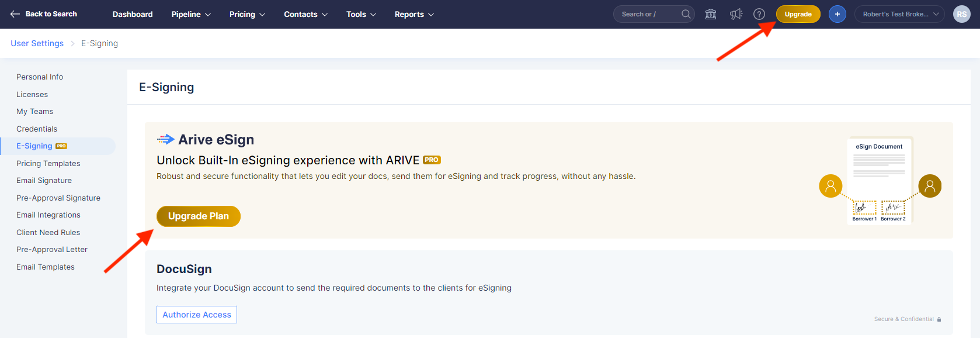
Task: Click the Upgrade button in top bar
Action: 798,14
